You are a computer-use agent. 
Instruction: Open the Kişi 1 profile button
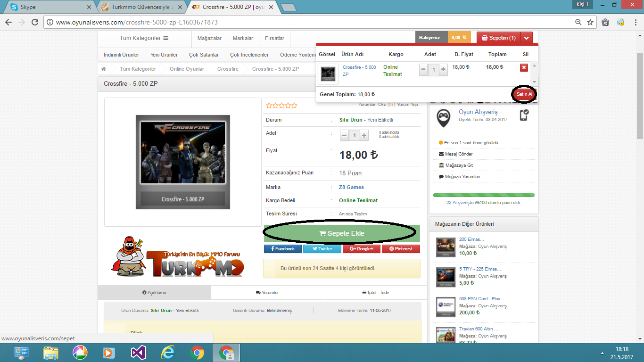[582, 4]
